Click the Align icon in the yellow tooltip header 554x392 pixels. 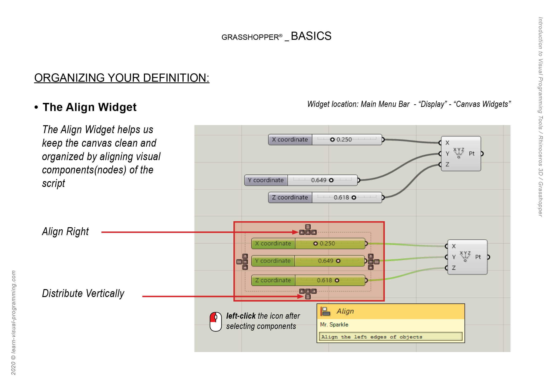point(326,311)
